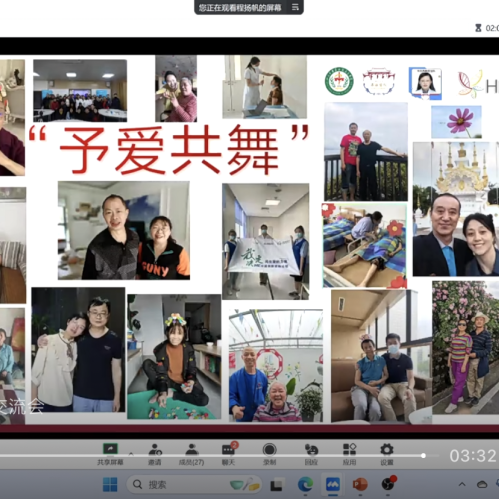499x499 pixels.
Task: Open Task View on the taskbar
Action: [x=276, y=485]
